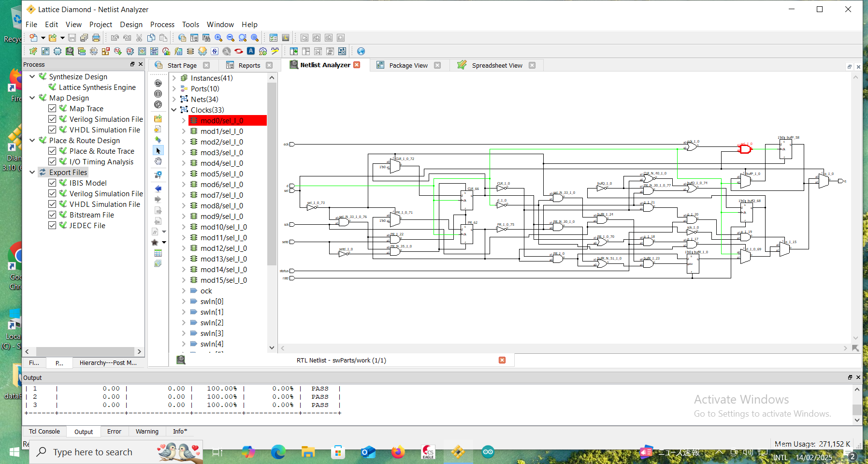This screenshot has height=464, width=868.
Task: Click the Process panel horizontal scrollbar
Action: [85, 351]
